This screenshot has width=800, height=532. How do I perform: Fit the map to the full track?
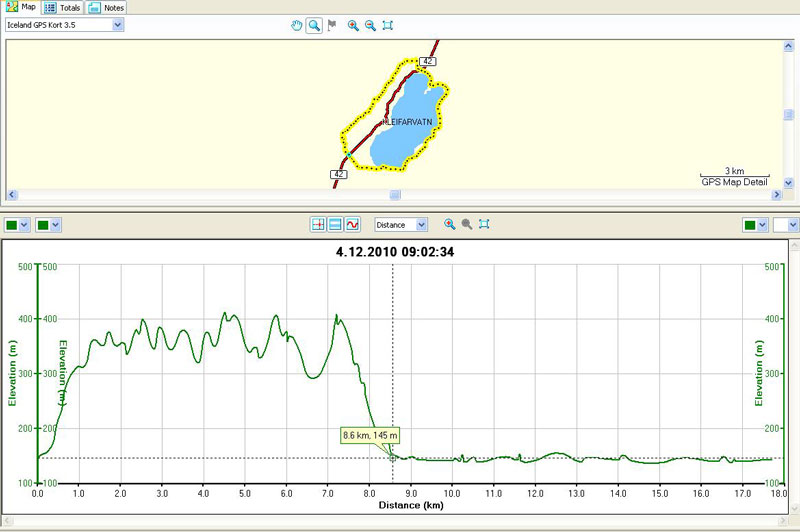pyautogui.click(x=388, y=25)
